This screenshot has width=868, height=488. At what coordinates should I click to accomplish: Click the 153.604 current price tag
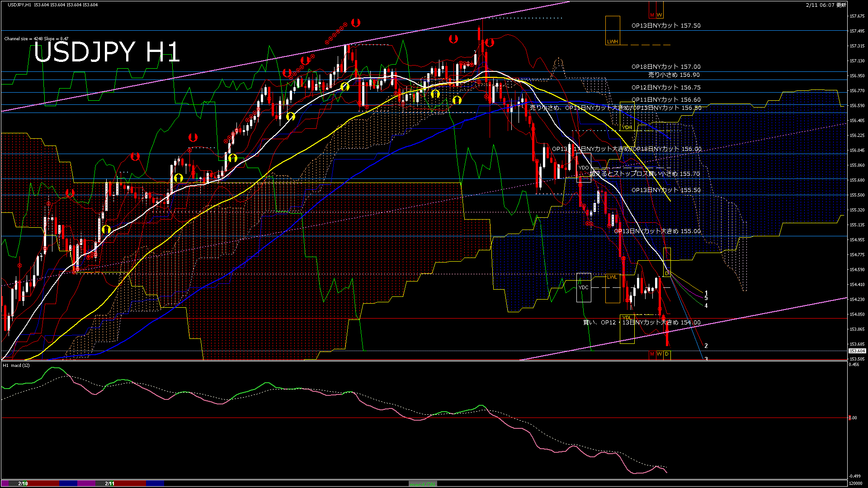point(857,351)
